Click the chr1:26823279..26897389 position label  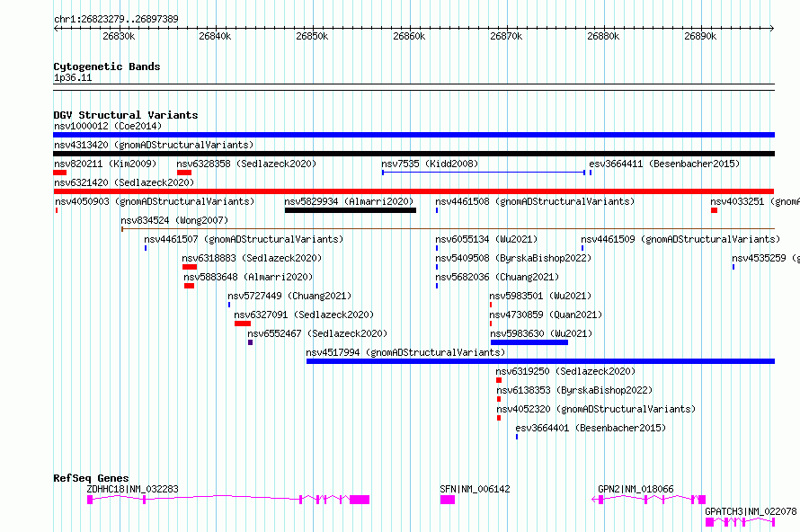click(116, 19)
